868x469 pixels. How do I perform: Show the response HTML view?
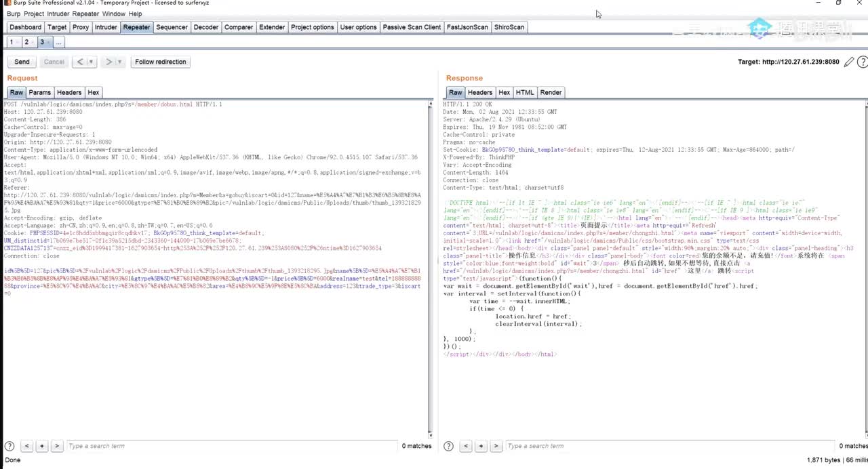[525, 92]
